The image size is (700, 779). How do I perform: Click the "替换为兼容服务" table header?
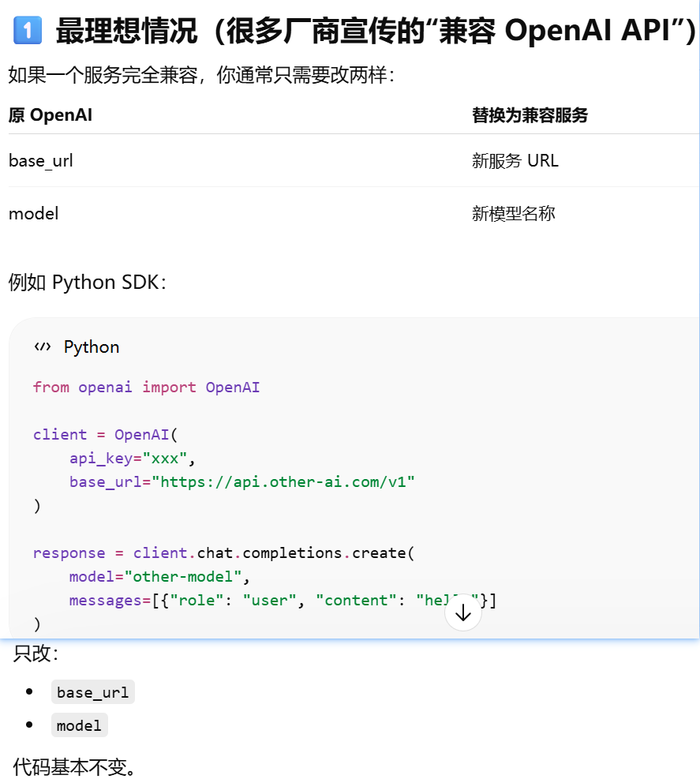click(530, 115)
